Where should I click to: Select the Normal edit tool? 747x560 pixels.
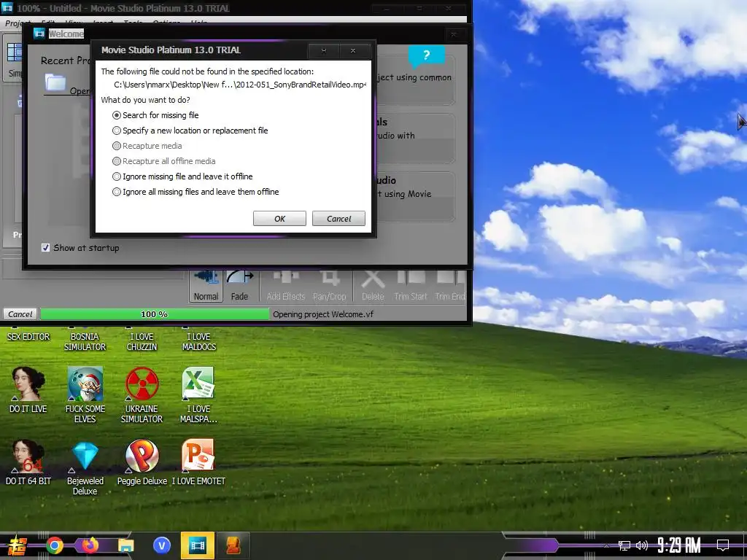click(206, 285)
